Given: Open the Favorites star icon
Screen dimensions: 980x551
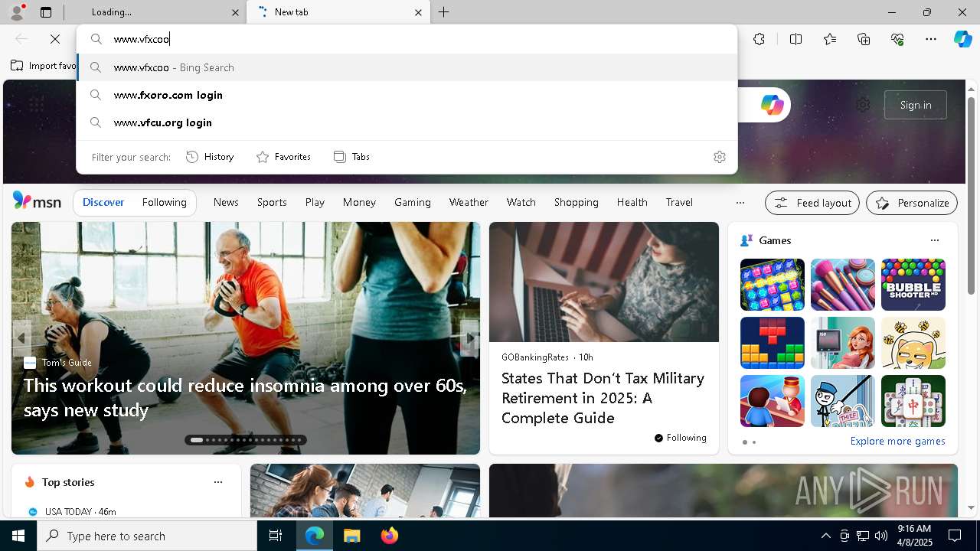Looking at the screenshot, I should pos(830,39).
